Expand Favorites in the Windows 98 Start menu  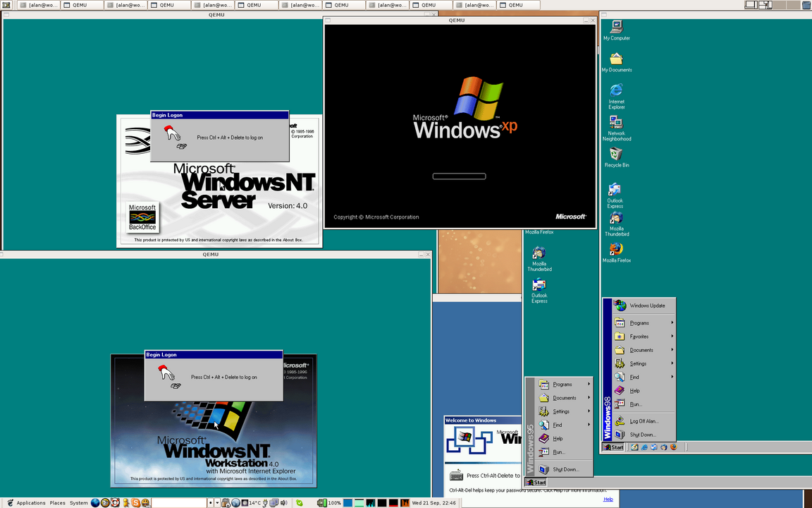point(644,337)
